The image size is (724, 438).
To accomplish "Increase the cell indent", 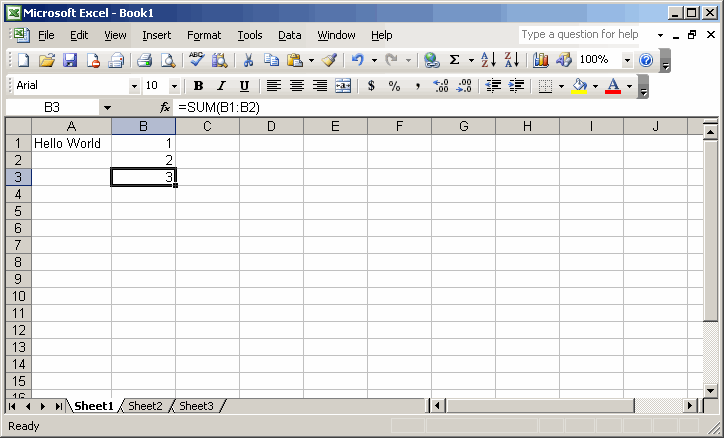I will coord(516,86).
